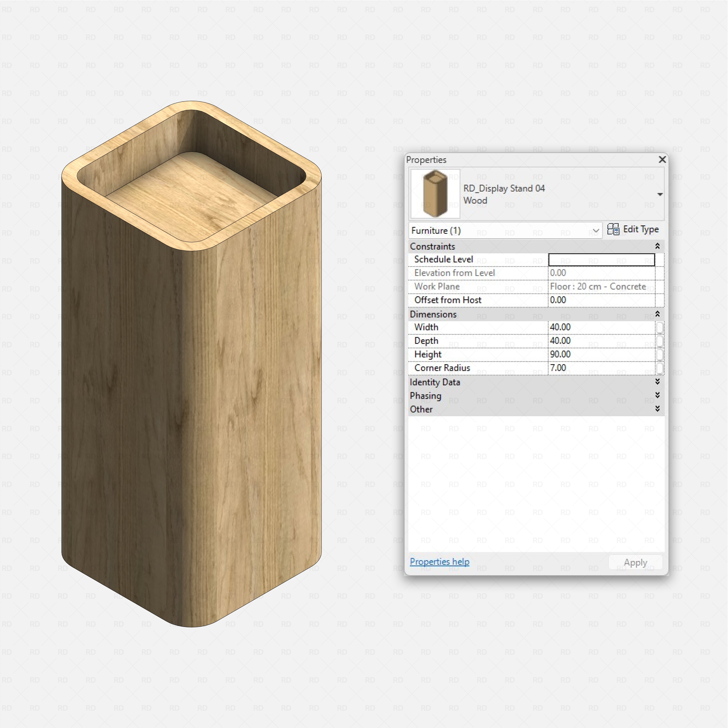The image size is (728, 728).
Task: Click the Apply button
Action: 635,563
